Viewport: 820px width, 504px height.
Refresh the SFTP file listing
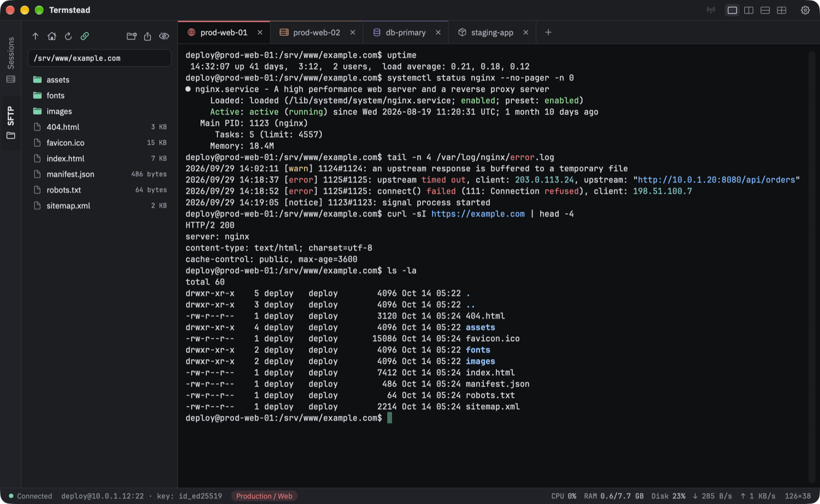tap(68, 36)
